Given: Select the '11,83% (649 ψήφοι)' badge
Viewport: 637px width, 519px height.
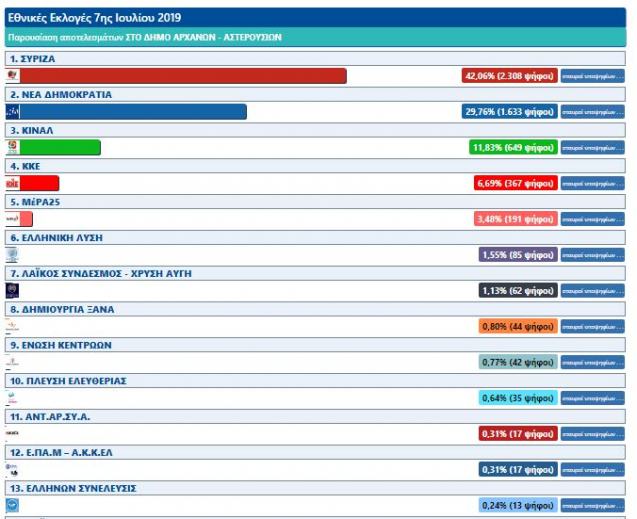Looking at the screenshot, I should click(x=513, y=147).
